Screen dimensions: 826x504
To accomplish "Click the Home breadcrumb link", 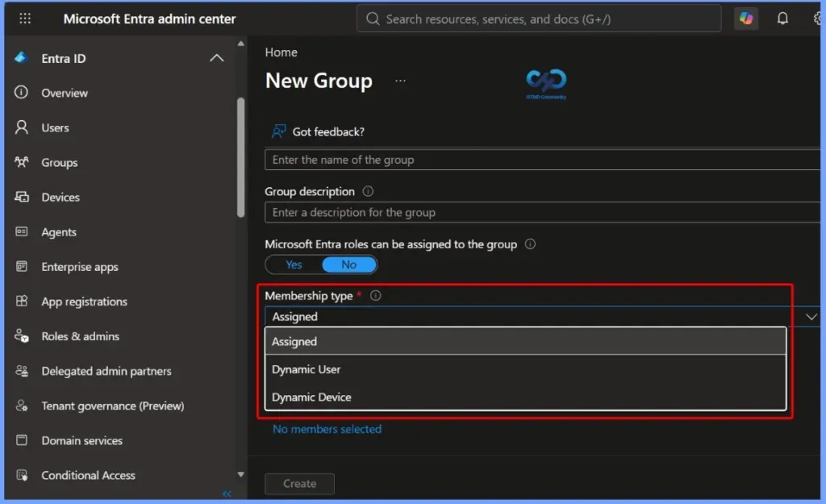I will (x=281, y=52).
